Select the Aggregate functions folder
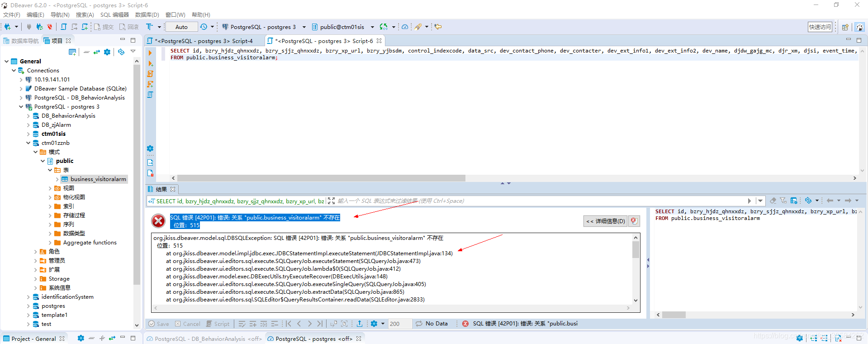 click(x=90, y=243)
